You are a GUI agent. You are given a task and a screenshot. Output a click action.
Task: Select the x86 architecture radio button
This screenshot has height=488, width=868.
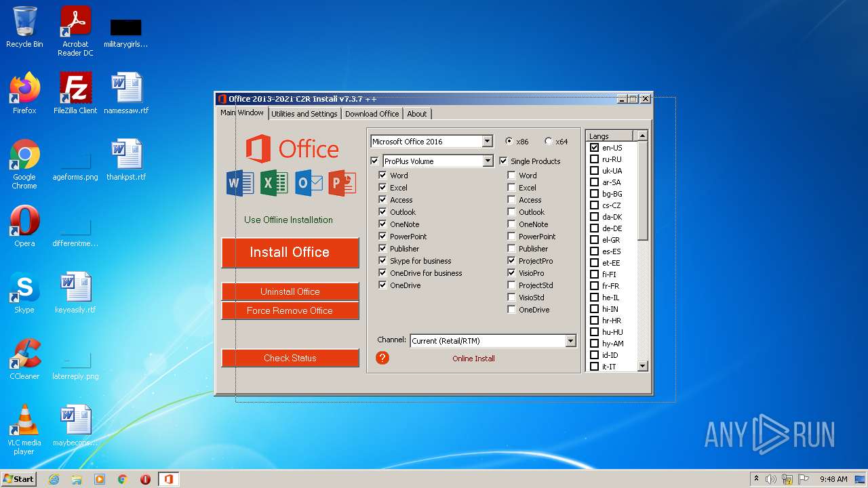509,141
